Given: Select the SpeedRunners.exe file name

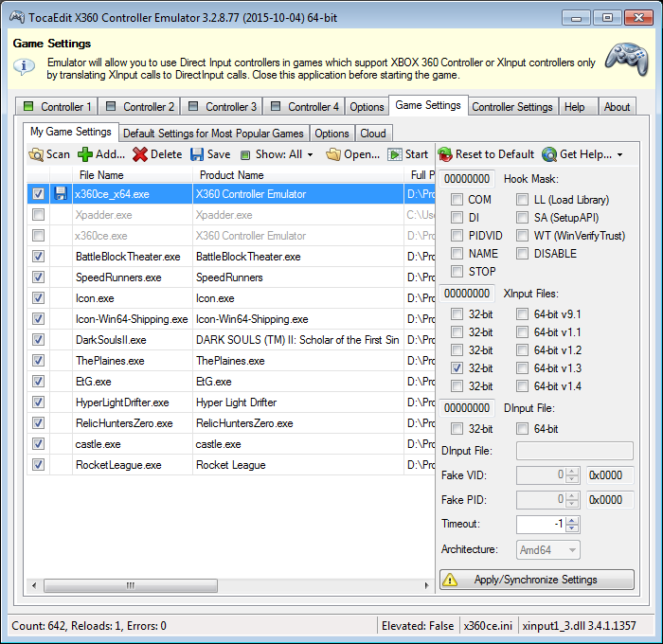Looking at the screenshot, I should pos(118,277).
